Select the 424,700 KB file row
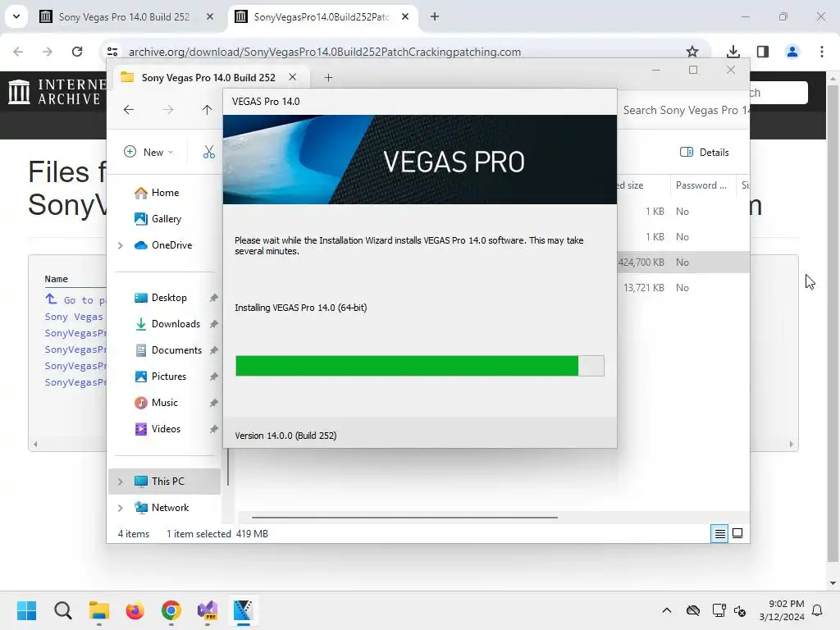Screen dimensions: 840x630 tap(683, 262)
